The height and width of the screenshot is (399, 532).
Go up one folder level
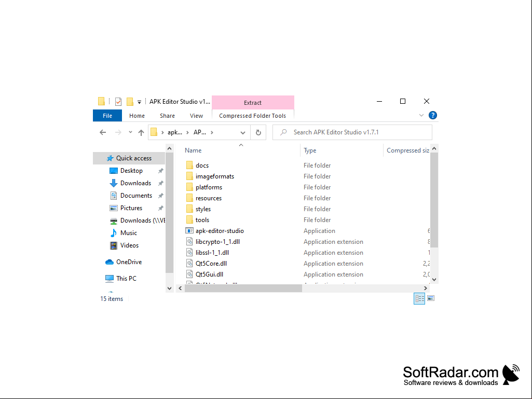pos(141,132)
